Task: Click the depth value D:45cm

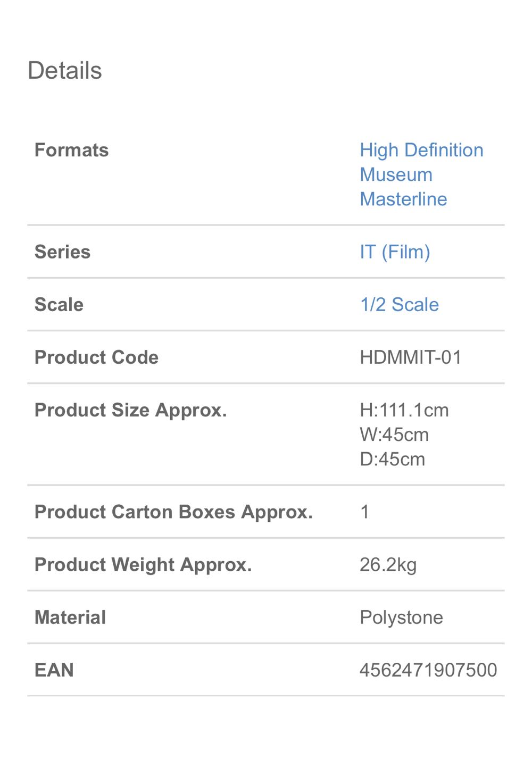Action: click(x=392, y=459)
